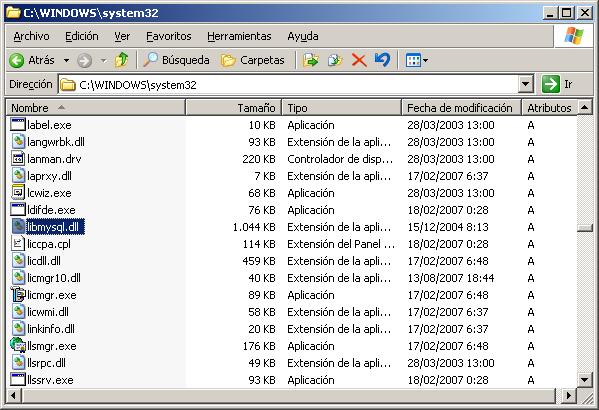This screenshot has width=599, height=410.
Task: Click the Copy To folder icon
Action: (335, 60)
